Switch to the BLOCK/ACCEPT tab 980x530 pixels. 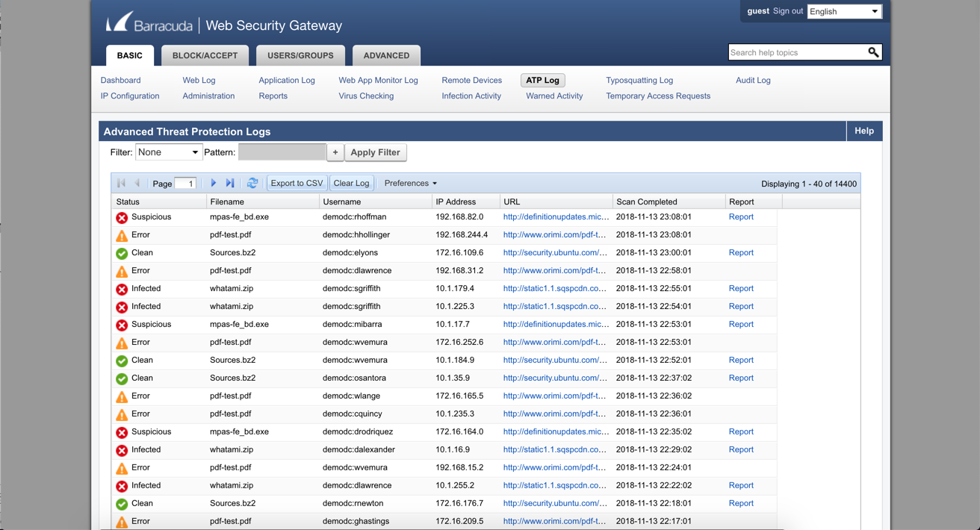pos(205,55)
